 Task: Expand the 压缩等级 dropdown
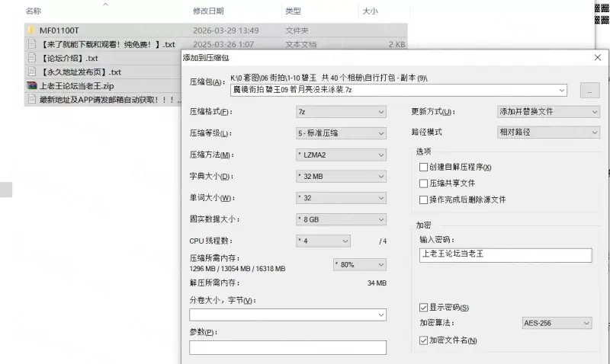coord(341,133)
